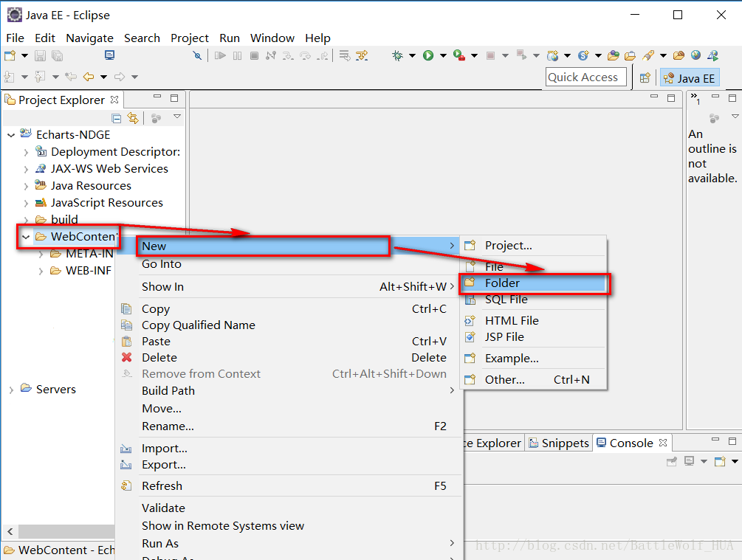Click the Run External Tools icon
Image resolution: width=742 pixels, height=560 pixels.
click(459, 56)
